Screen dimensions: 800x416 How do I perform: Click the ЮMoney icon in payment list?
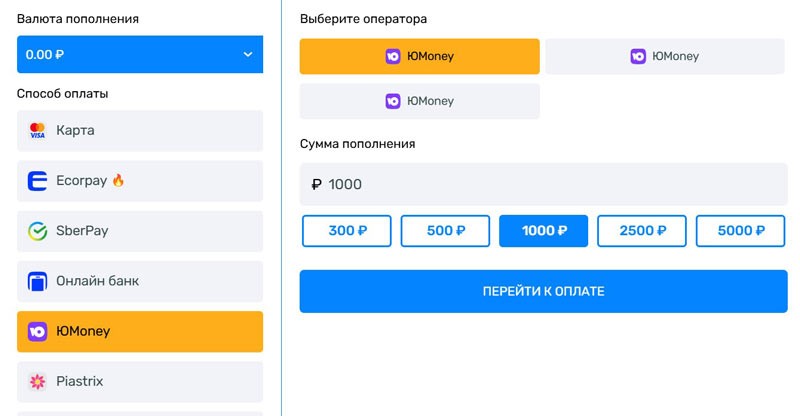38,332
